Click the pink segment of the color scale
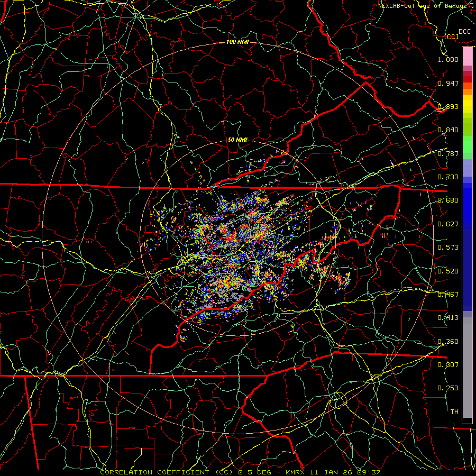The width and height of the screenshot is (476, 476). pos(467,56)
